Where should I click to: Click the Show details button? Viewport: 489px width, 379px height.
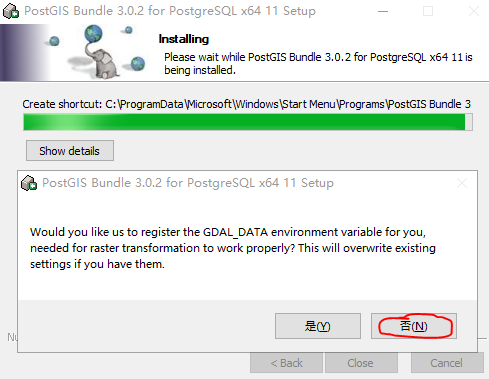click(70, 151)
